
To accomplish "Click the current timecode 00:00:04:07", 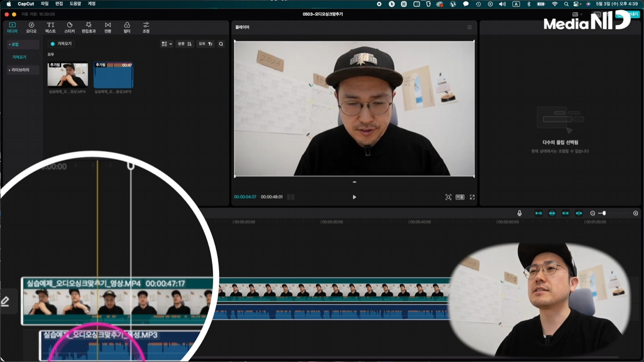I will [x=245, y=197].
